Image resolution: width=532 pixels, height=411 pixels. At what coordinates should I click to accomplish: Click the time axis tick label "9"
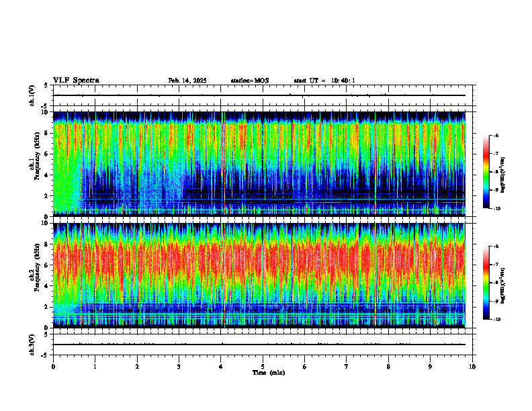pos(430,367)
